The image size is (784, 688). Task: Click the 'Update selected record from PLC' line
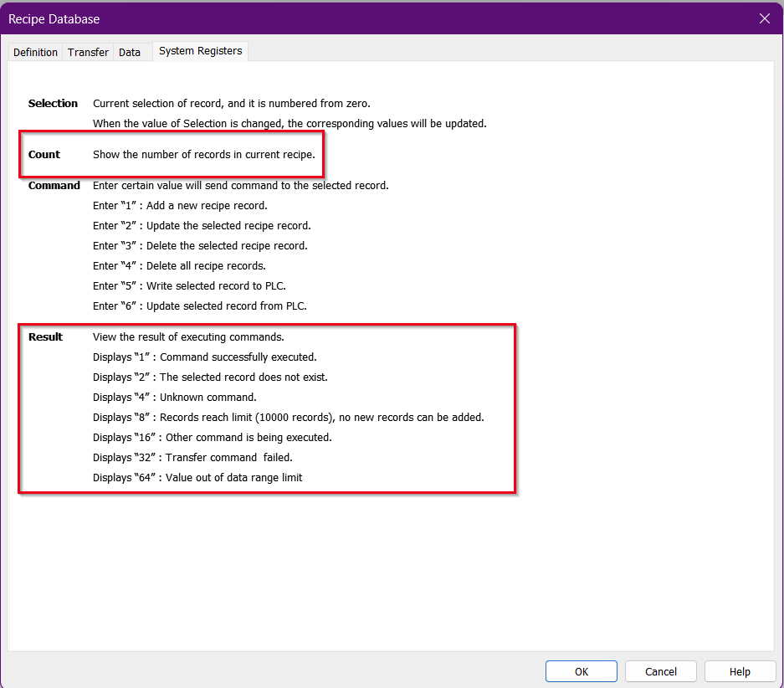(x=200, y=306)
